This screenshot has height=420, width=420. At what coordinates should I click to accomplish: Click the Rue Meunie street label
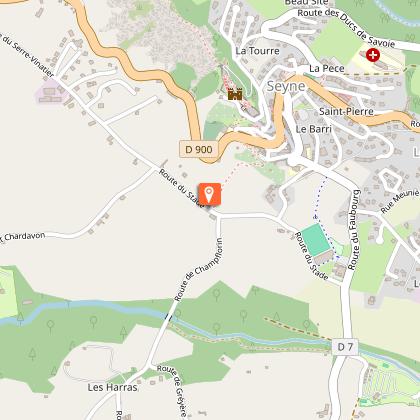399,201
